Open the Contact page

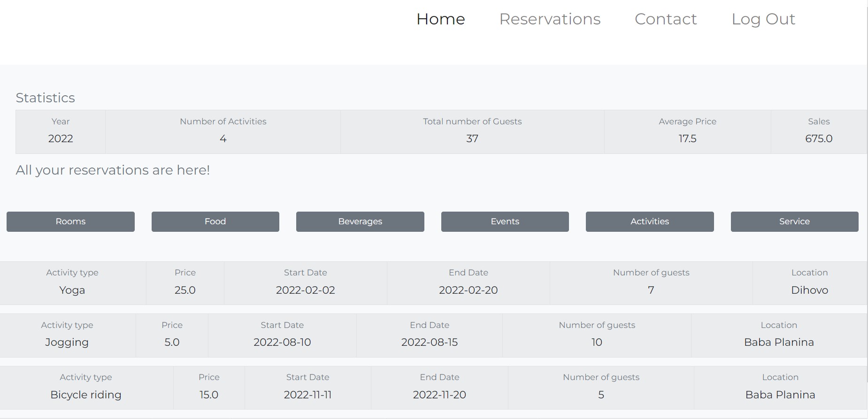[x=665, y=19]
